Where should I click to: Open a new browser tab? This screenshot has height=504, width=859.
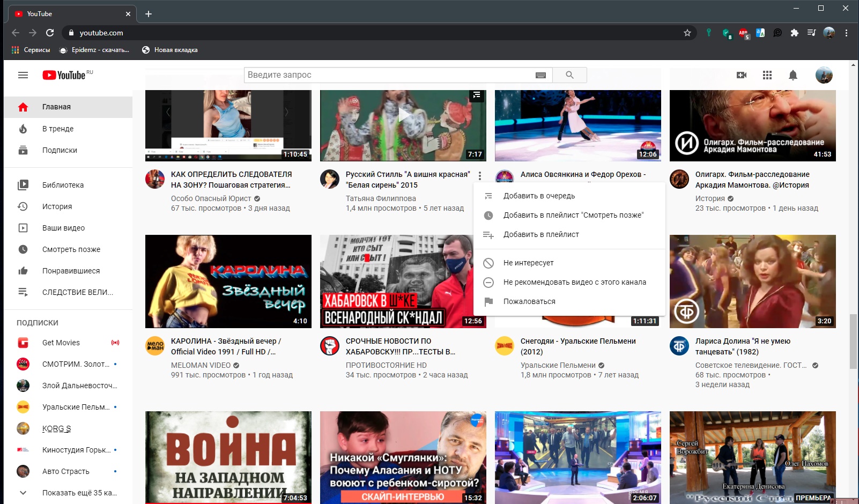click(149, 14)
